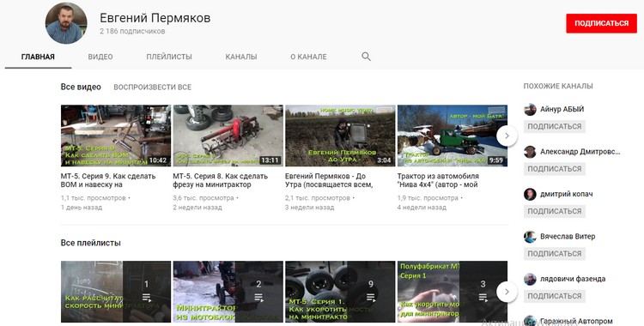The width and height of the screenshot is (644, 326).
Task: Open МТ-5 Серия 8 фреза thumbnail
Action: point(228,136)
